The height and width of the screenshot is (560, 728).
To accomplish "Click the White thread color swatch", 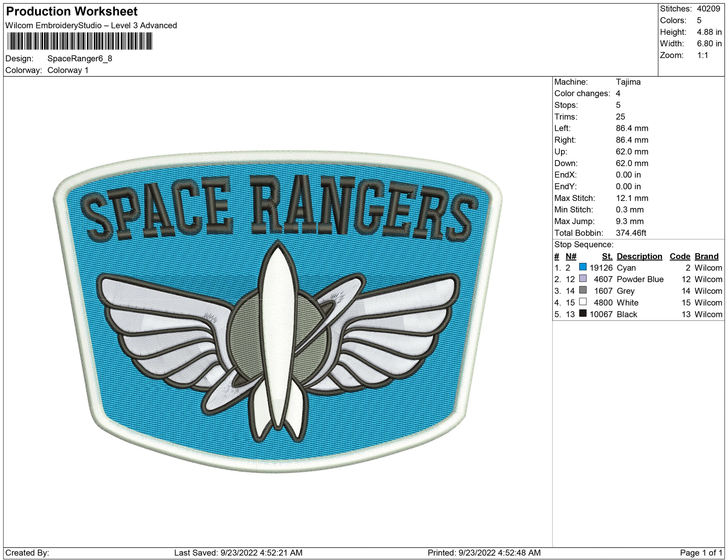I will pos(582,302).
